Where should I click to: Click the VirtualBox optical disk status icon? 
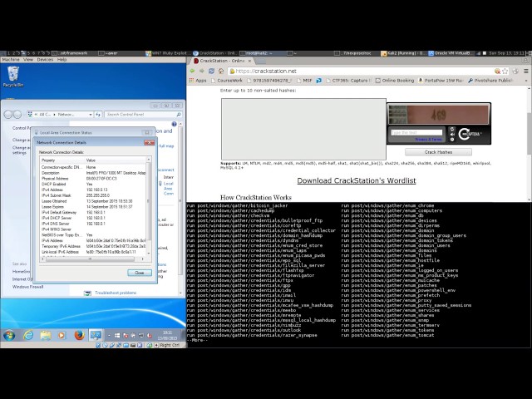point(106,345)
